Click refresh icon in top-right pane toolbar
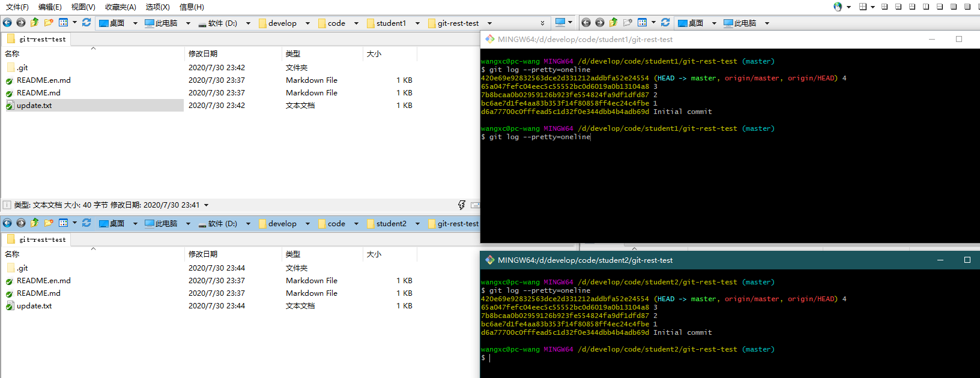980x378 pixels. (665, 23)
